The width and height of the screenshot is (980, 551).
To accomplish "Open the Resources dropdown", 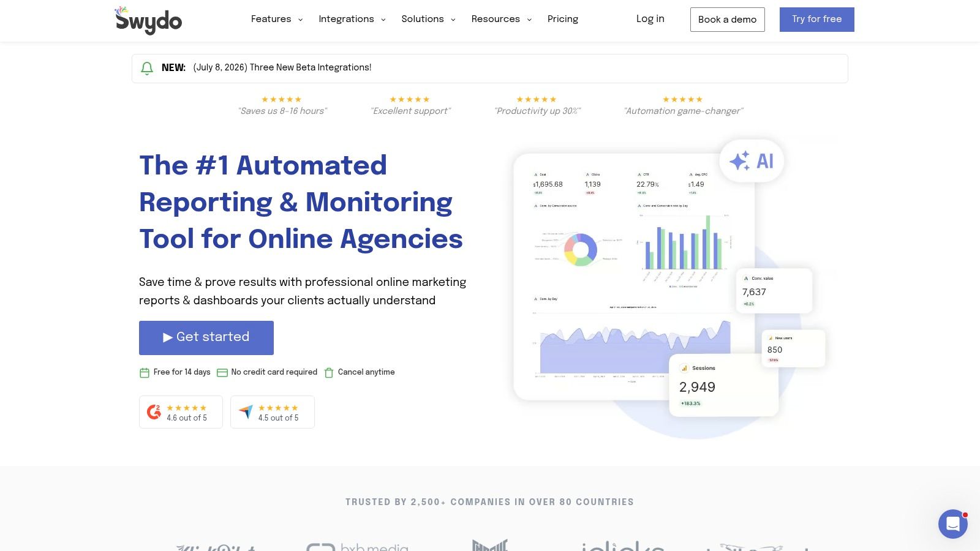I will (x=502, y=19).
